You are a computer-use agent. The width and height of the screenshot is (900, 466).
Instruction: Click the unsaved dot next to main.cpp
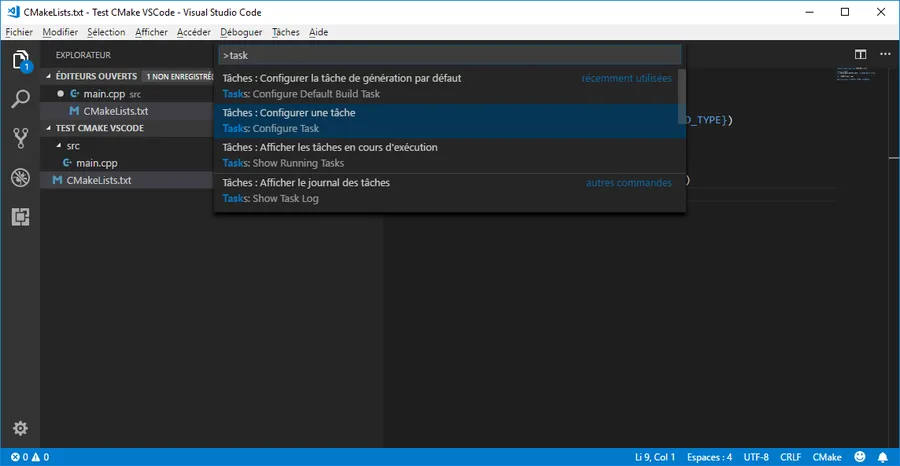(x=60, y=94)
